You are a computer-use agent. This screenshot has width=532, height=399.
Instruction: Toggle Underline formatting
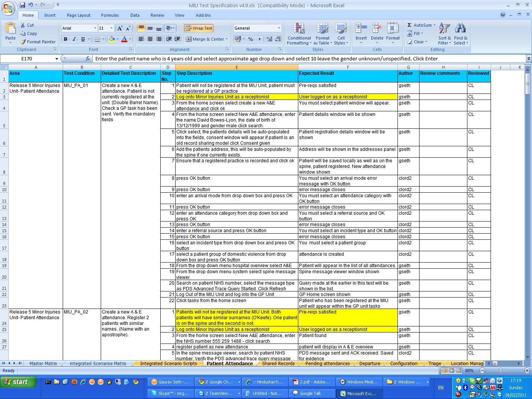83,39
